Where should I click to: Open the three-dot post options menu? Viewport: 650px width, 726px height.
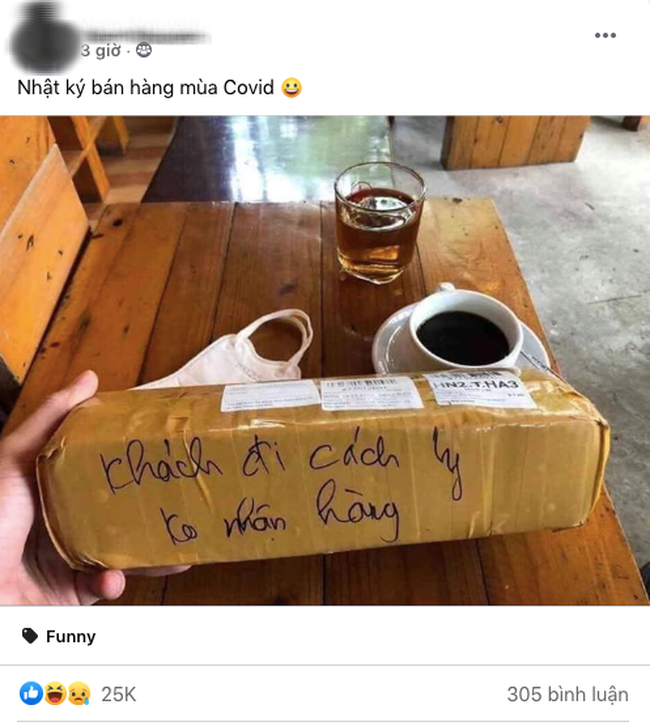605,35
